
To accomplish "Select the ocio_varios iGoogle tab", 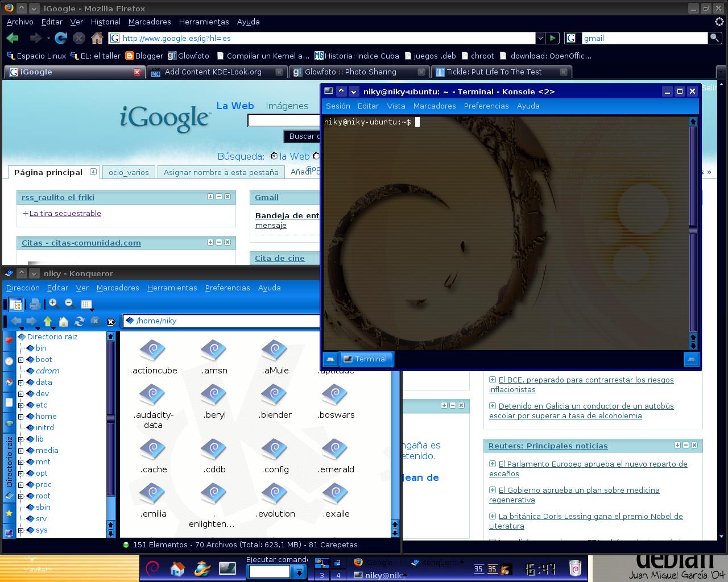I will 129,172.
